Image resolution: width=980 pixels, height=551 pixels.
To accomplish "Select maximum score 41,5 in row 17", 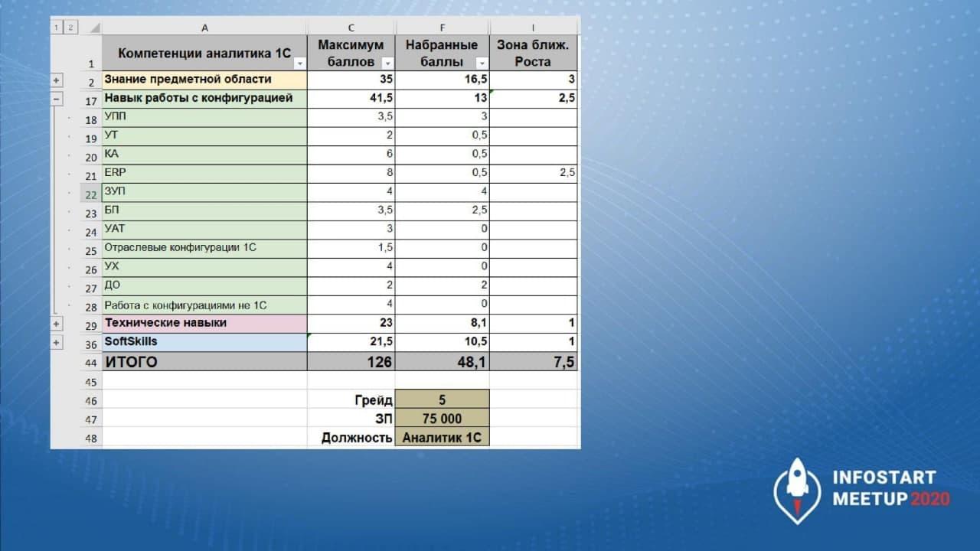I will [351, 99].
